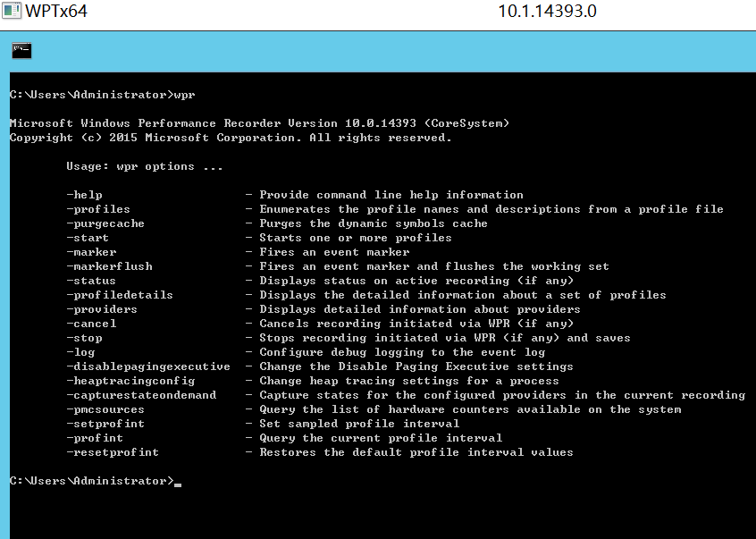Click the -profint option text
The width and height of the screenshot is (756, 539).
[95, 438]
